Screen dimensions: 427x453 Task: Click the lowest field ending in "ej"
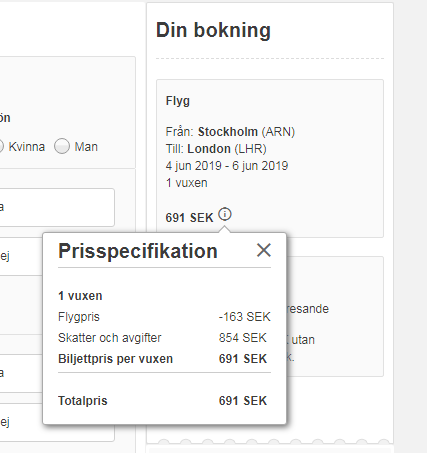[57, 422]
